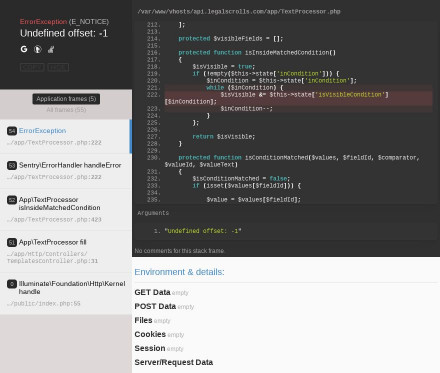440x373 pixels.
Task: Click frame number badge 52
Action: pos(12,200)
